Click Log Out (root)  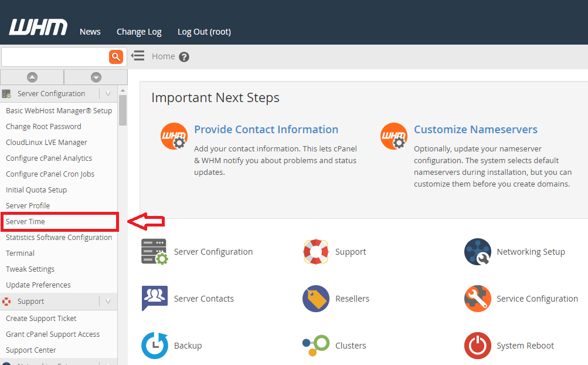tap(204, 32)
